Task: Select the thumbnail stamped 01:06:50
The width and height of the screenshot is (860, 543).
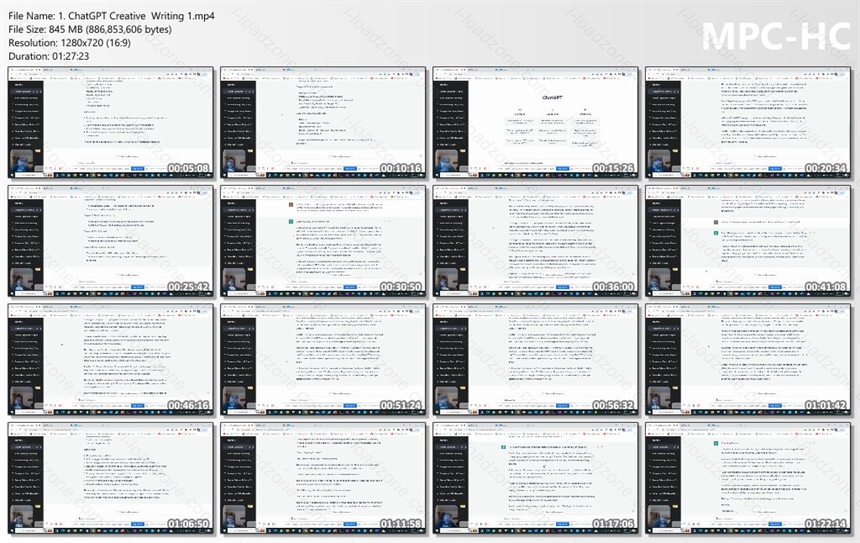Action: pyautogui.click(x=111, y=478)
